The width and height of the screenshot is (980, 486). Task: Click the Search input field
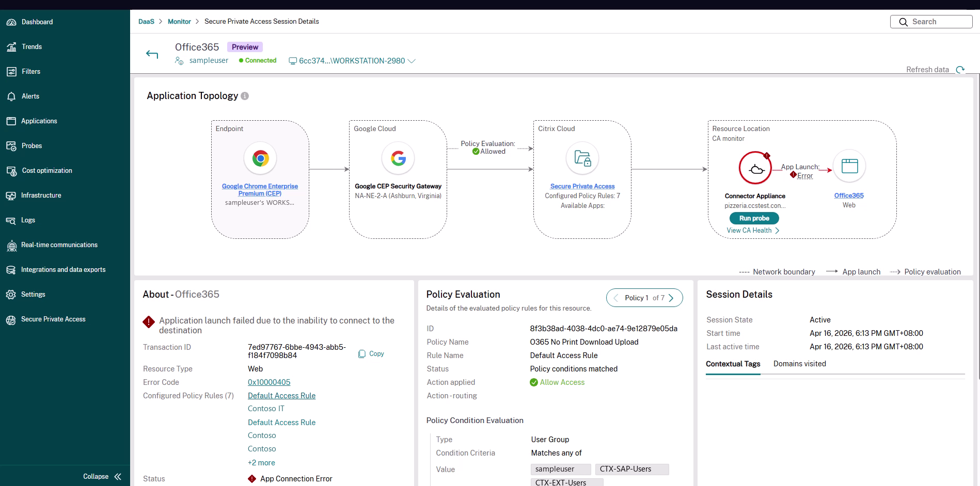coord(931,22)
